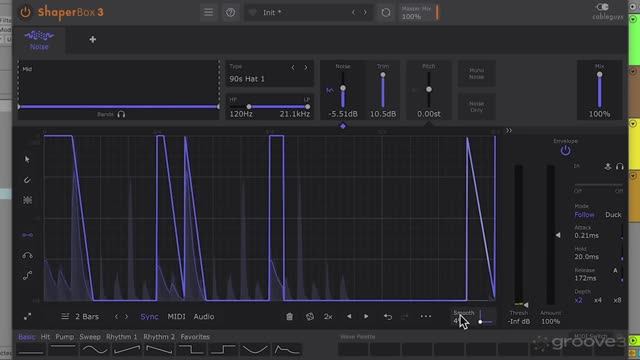This screenshot has width=640, height=360.
Task: Toggle the grid snap tool icon
Action: tap(27, 200)
